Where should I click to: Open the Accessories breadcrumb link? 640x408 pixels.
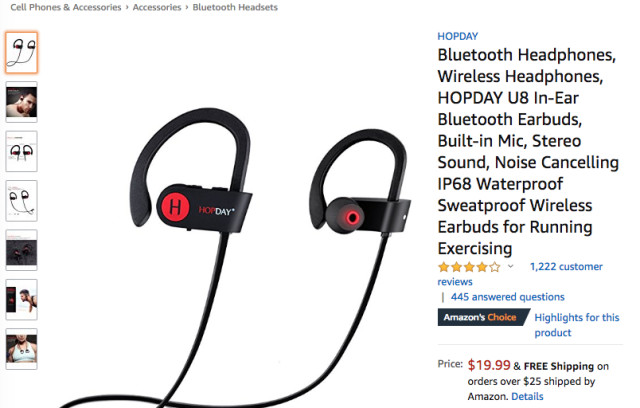157,7
